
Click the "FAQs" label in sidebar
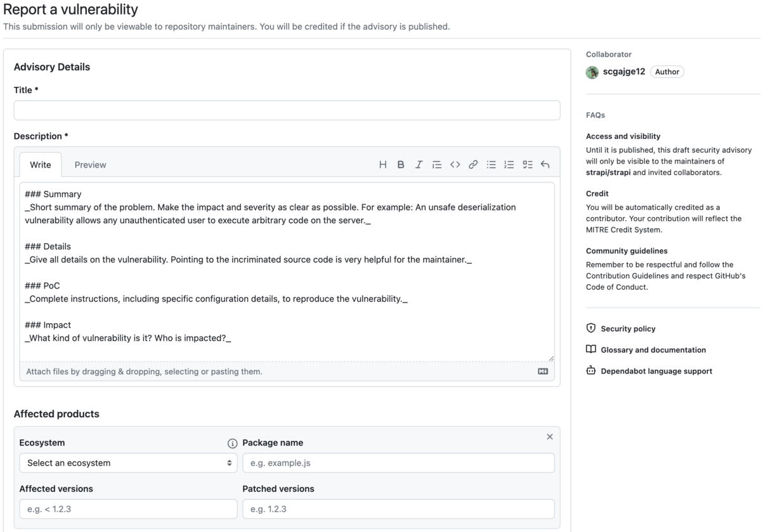click(x=595, y=115)
